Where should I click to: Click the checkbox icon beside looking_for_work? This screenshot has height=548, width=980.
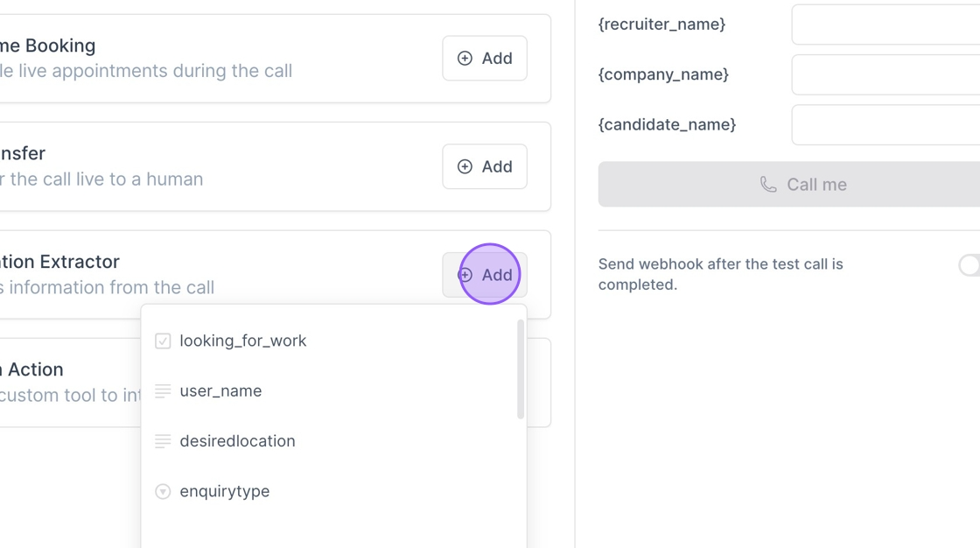point(163,341)
